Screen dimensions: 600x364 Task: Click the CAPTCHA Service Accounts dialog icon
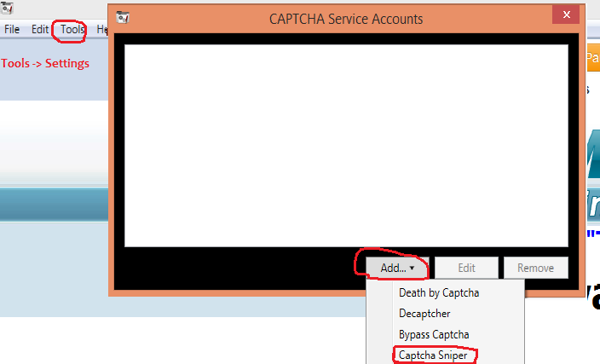click(x=123, y=18)
